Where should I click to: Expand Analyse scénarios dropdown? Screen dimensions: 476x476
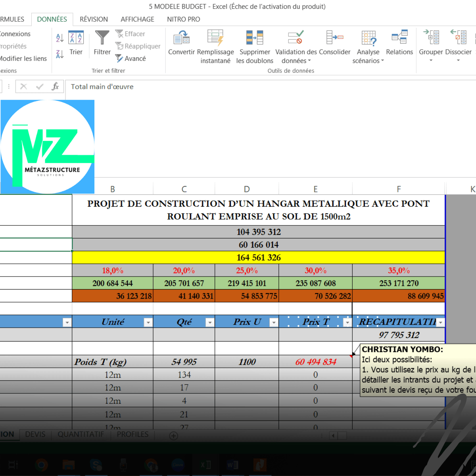point(368,61)
